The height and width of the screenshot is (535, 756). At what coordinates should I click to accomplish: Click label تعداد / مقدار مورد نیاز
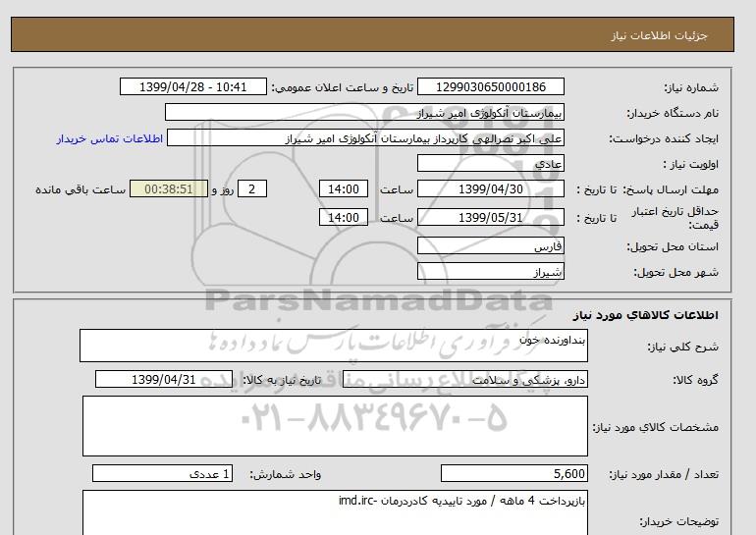(664, 475)
